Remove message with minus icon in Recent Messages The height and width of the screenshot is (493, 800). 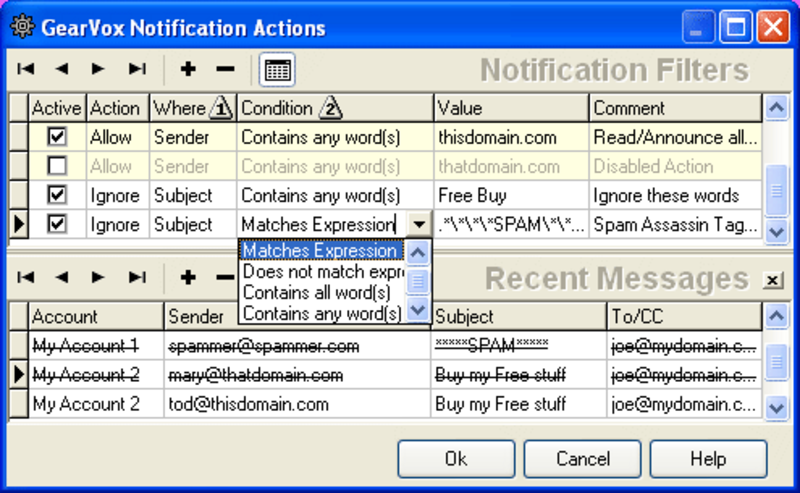[225, 277]
